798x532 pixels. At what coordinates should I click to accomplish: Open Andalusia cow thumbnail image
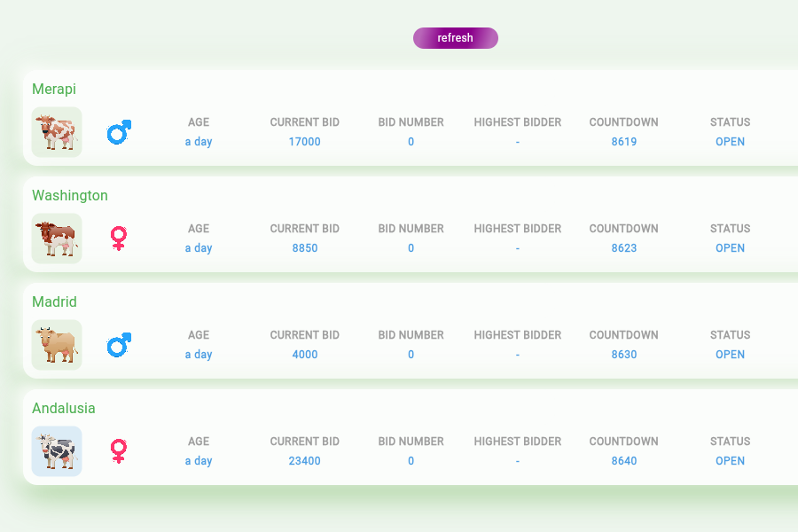pos(57,451)
